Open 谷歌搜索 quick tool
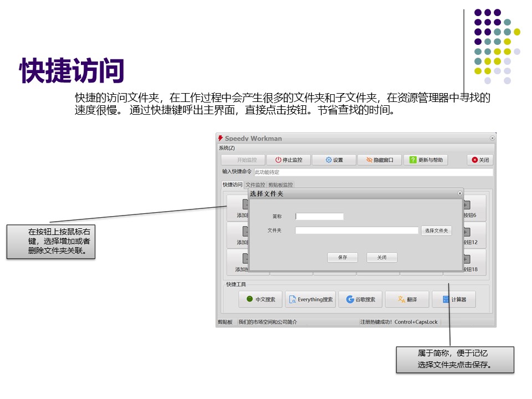 coord(361,299)
